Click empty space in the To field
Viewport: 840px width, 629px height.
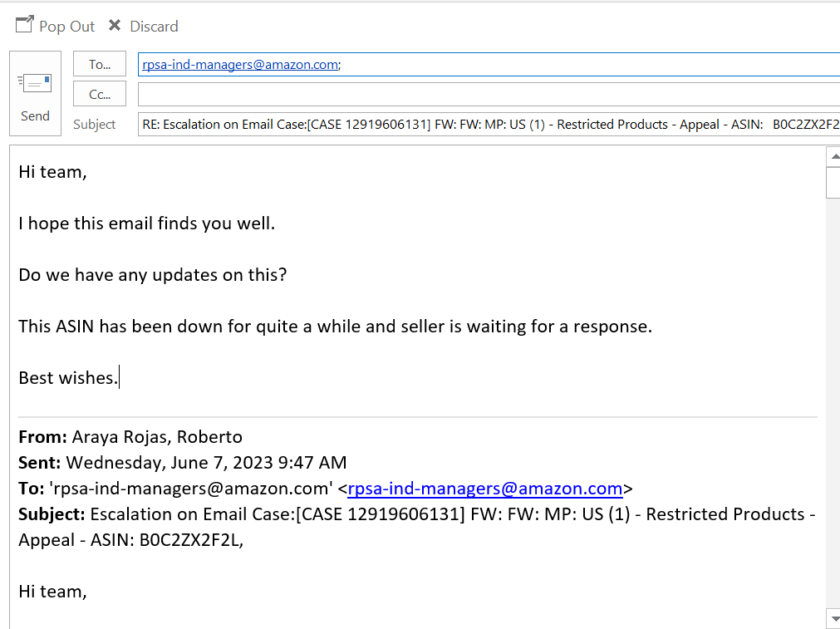pos(589,64)
